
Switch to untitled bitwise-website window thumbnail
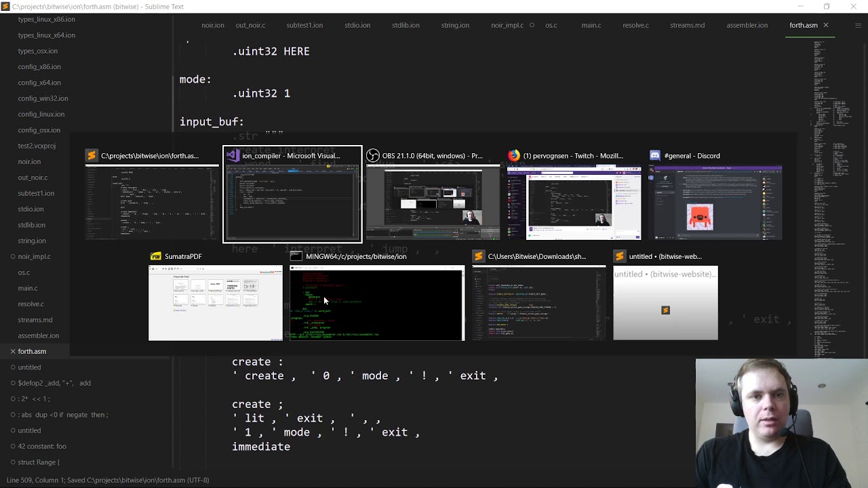point(665,303)
